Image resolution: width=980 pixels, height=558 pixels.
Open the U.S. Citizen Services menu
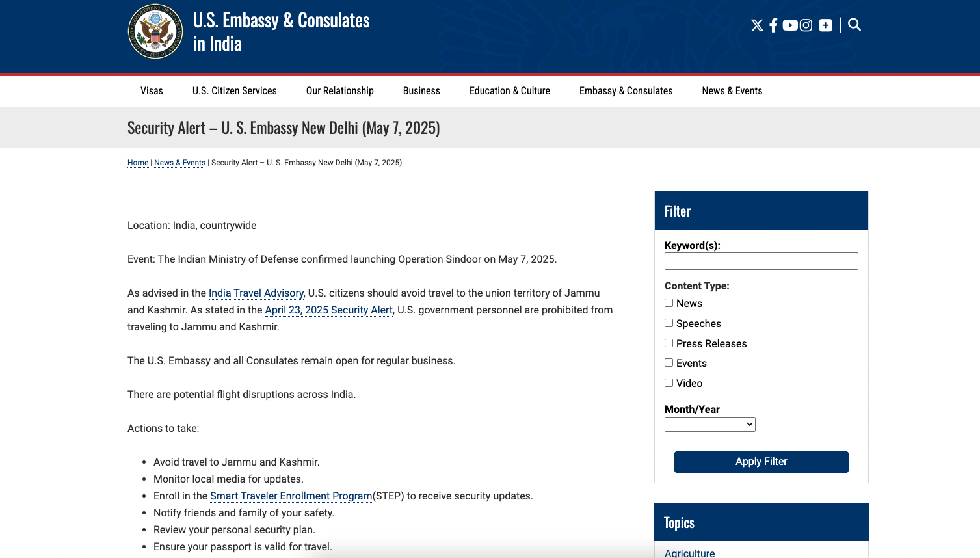(235, 91)
